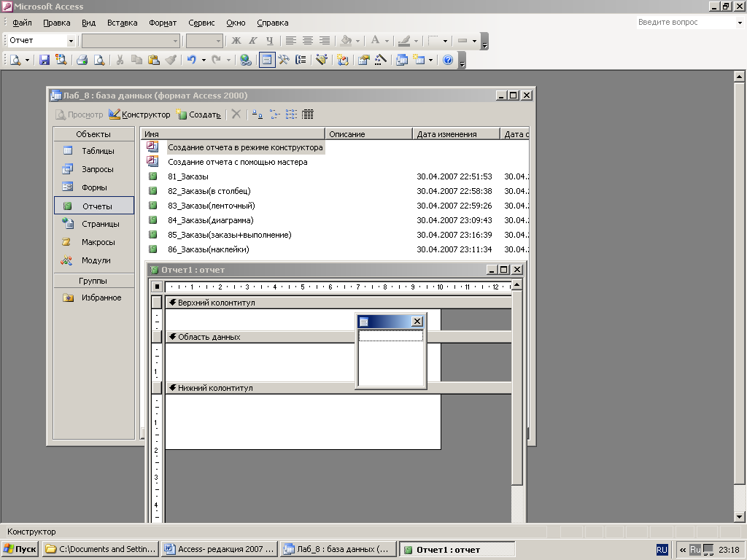Click the Delete X icon in the database window

pos(236,114)
